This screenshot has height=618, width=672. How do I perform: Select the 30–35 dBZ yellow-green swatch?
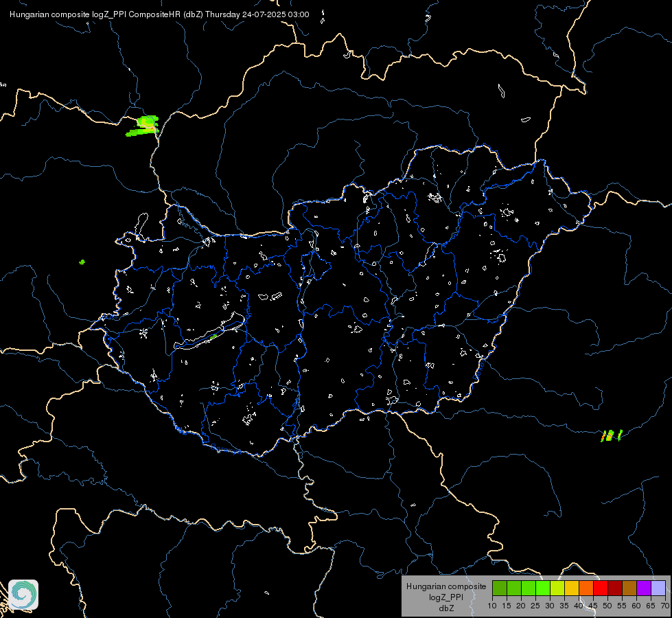point(557,588)
